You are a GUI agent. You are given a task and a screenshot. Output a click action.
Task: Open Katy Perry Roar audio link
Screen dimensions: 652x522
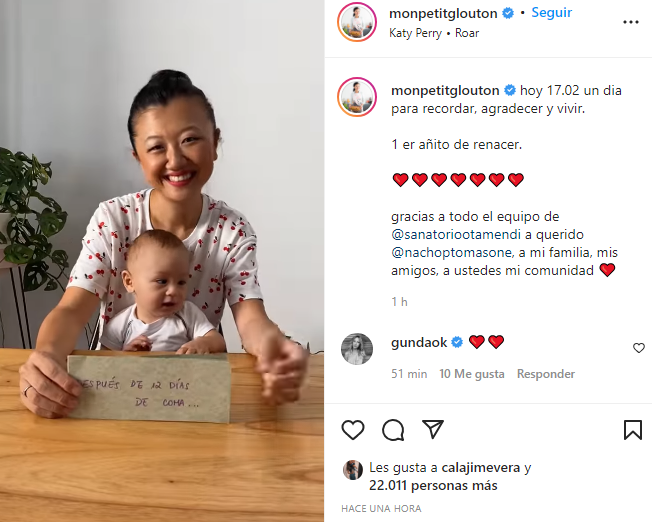(x=434, y=33)
